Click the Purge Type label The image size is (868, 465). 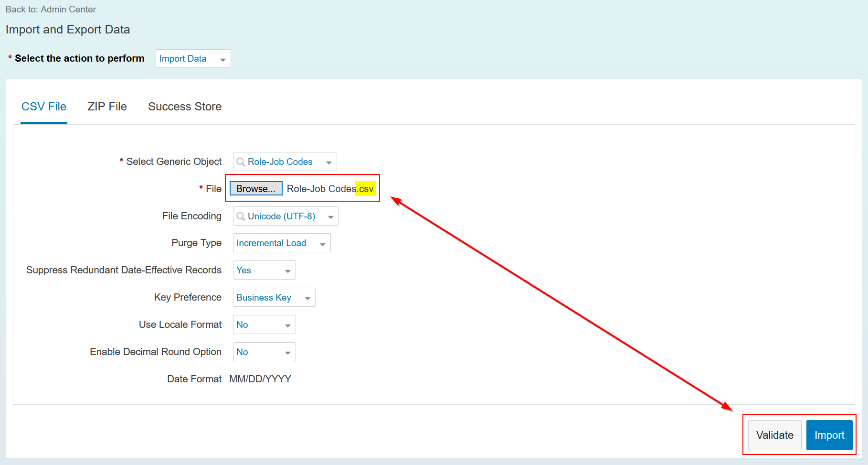196,243
